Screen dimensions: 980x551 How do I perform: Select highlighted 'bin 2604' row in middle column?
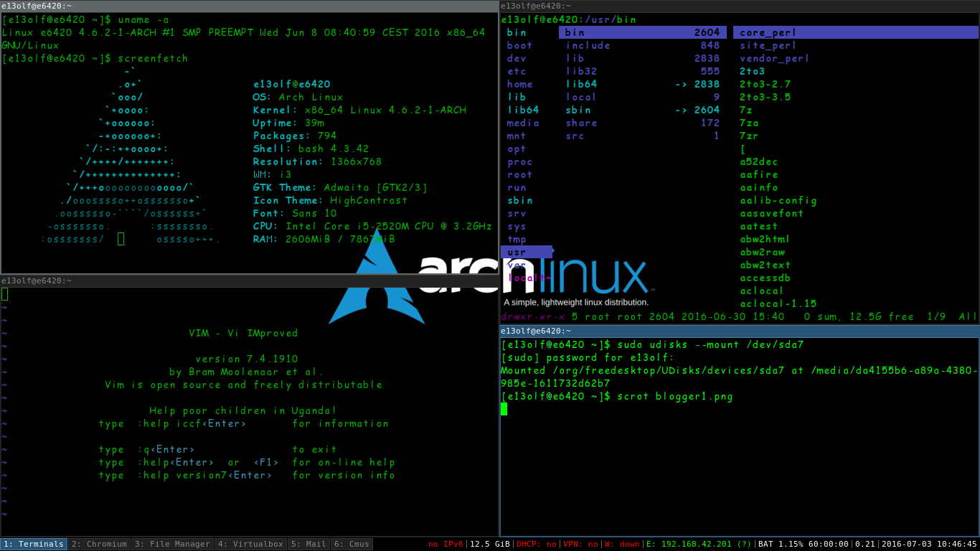tap(643, 32)
